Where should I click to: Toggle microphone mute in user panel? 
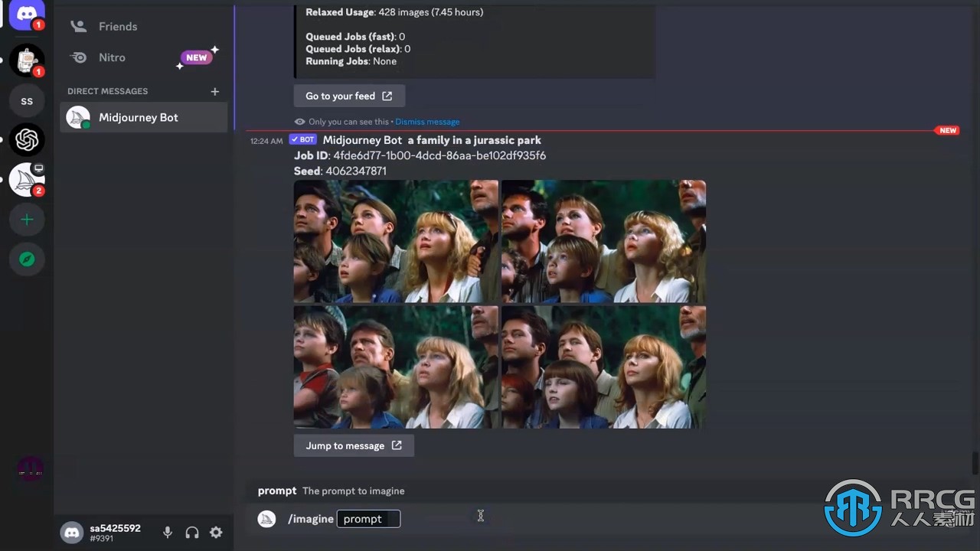[x=168, y=533]
